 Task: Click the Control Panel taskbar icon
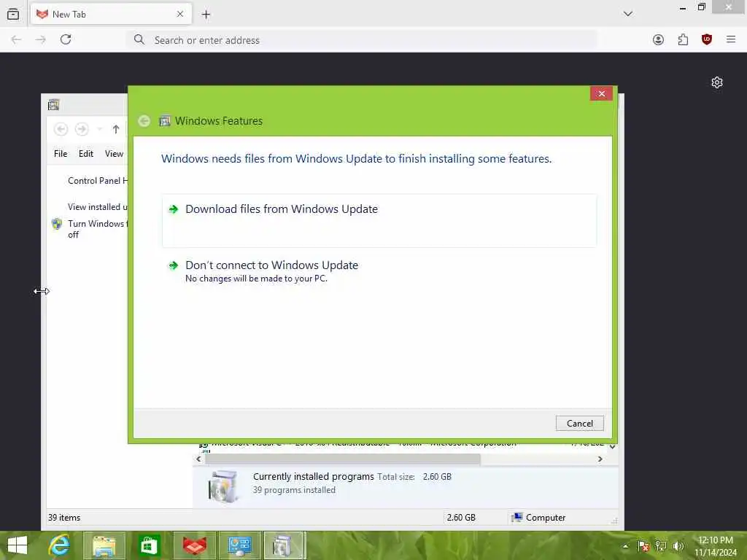point(239,545)
